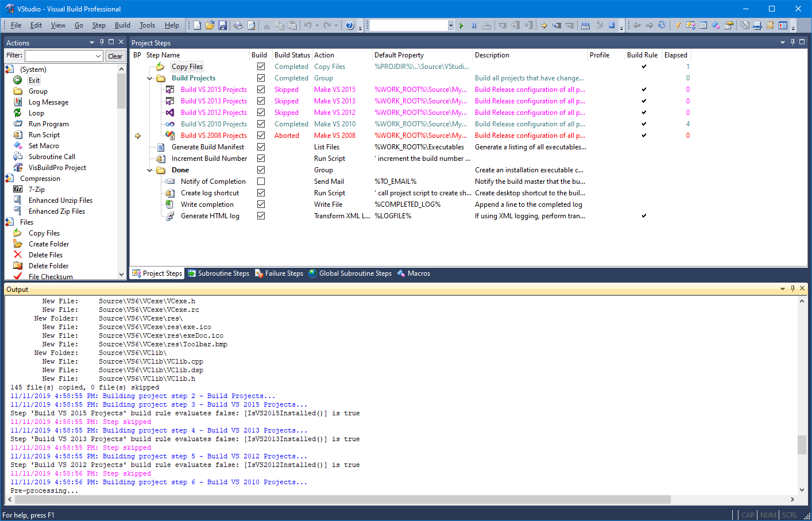Click the blue Help question mark icon
This screenshot has height=521, width=812.
coord(350,25)
